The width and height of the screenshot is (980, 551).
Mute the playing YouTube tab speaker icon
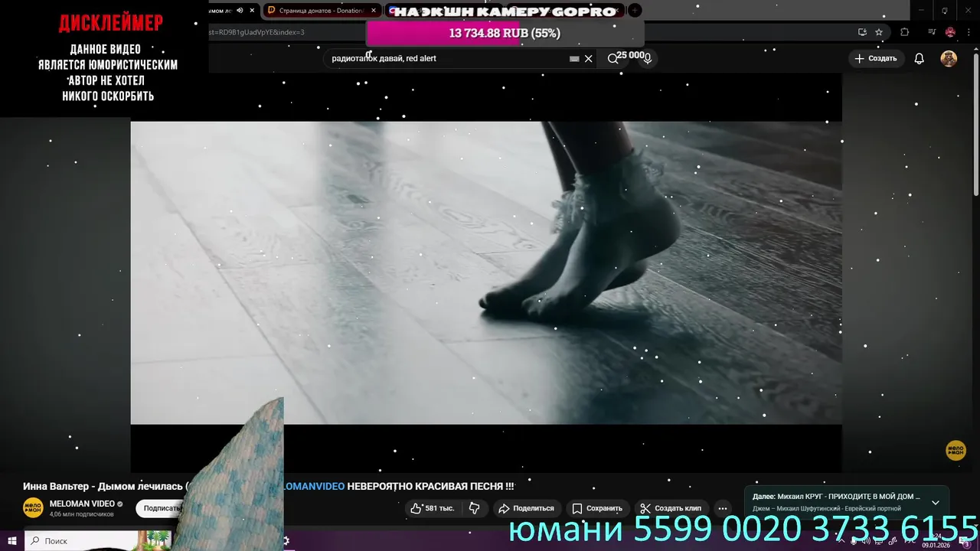[x=240, y=11]
